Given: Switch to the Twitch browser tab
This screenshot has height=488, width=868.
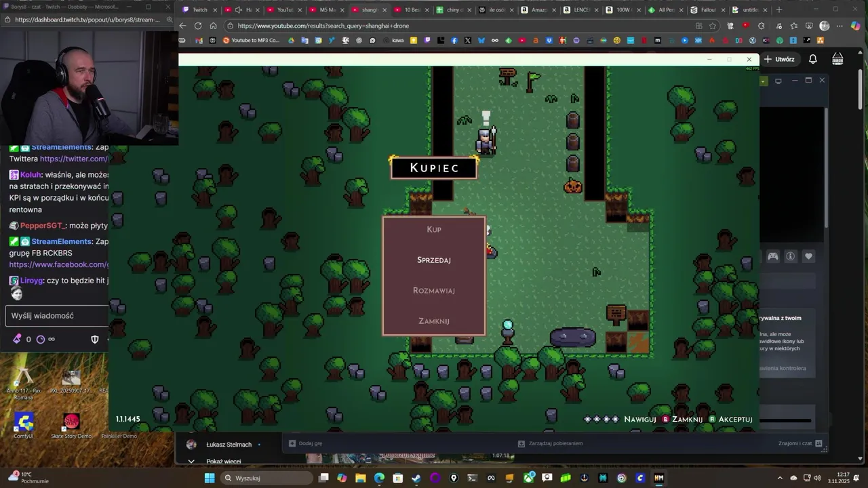Looking at the screenshot, I should (x=200, y=9).
